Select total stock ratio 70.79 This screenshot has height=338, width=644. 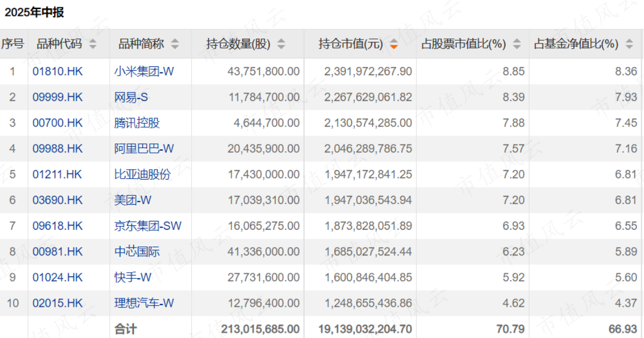click(x=511, y=329)
